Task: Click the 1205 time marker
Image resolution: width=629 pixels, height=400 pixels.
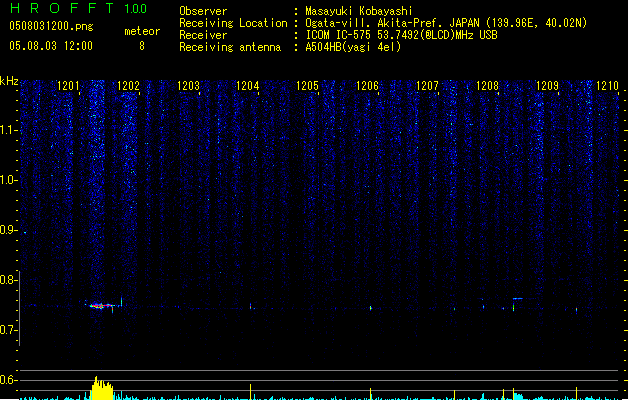Action: [x=308, y=85]
